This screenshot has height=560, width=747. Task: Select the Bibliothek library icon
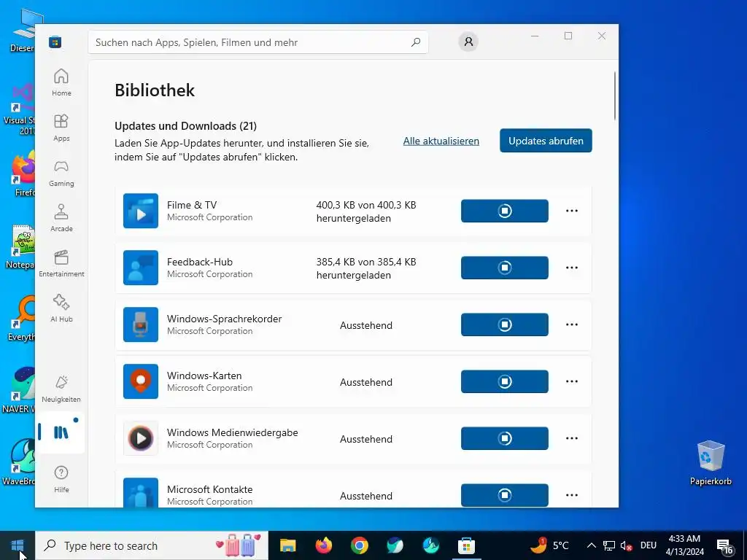tap(61, 432)
